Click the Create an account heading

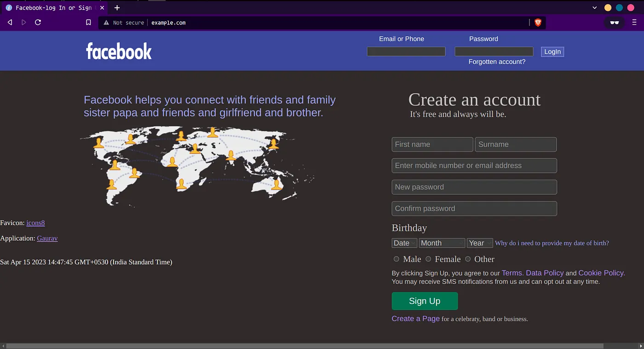pos(474,99)
